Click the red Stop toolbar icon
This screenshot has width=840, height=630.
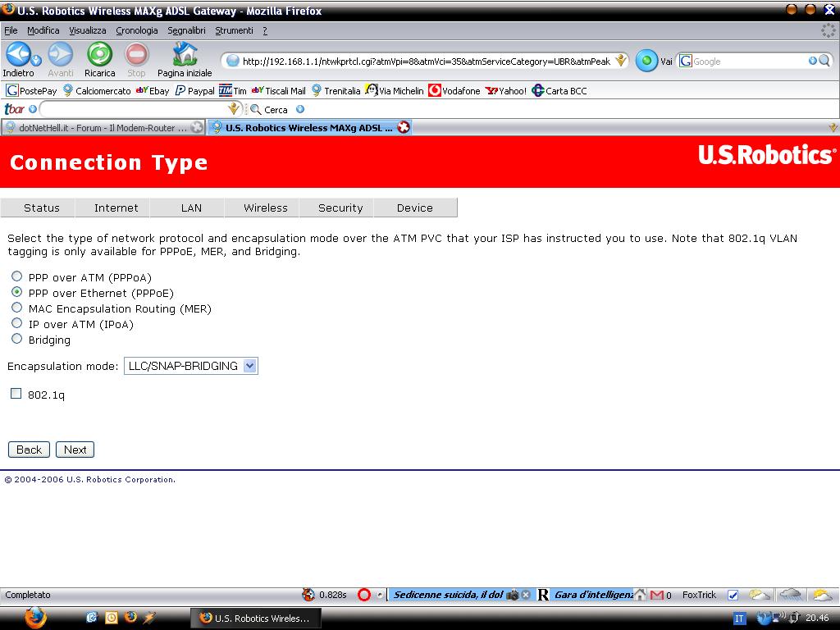pos(136,53)
